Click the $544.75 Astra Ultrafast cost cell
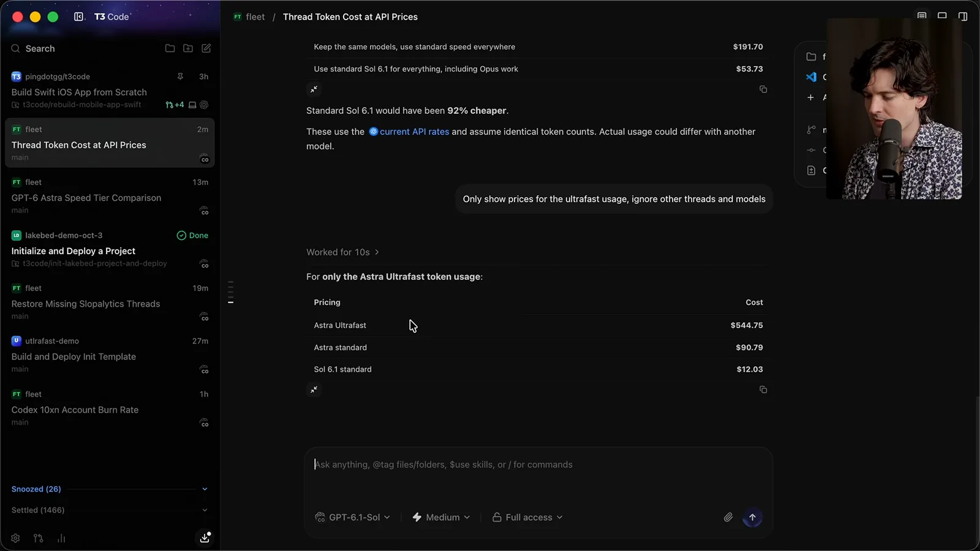Screen dimensions: 980x551 coord(747,325)
